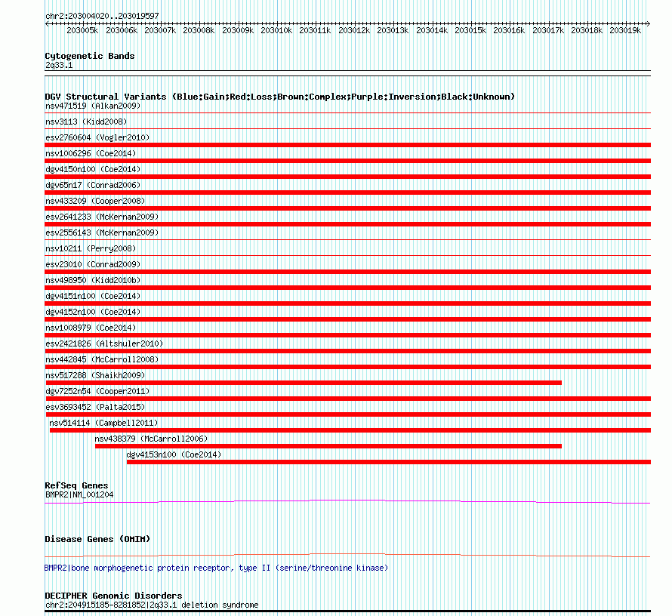This screenshot has width=672, height=616.
Task: Click the BMPR2|NM_001204 RefSeq gene label
Action: click(79, 494)
